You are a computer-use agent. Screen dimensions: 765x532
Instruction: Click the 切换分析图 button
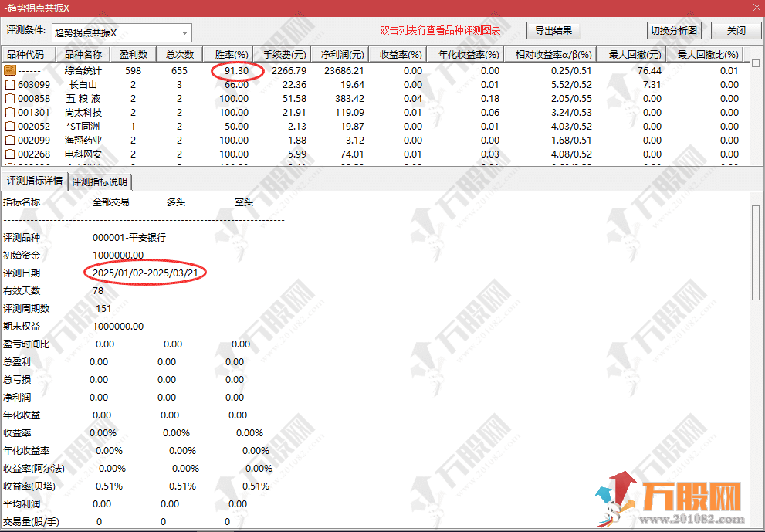coord(674,31)
